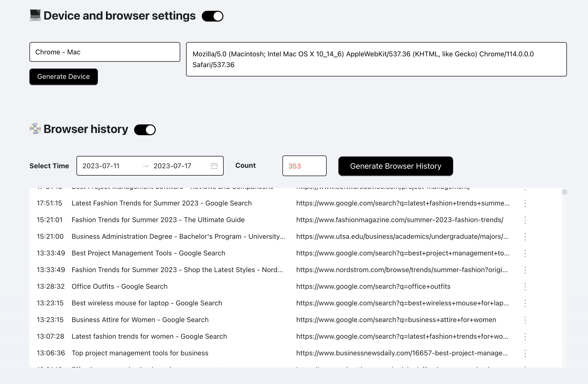Toggle the Browser history switch
Image resolution: width=588 pixels, height=384 pixels.
(145, 130)
